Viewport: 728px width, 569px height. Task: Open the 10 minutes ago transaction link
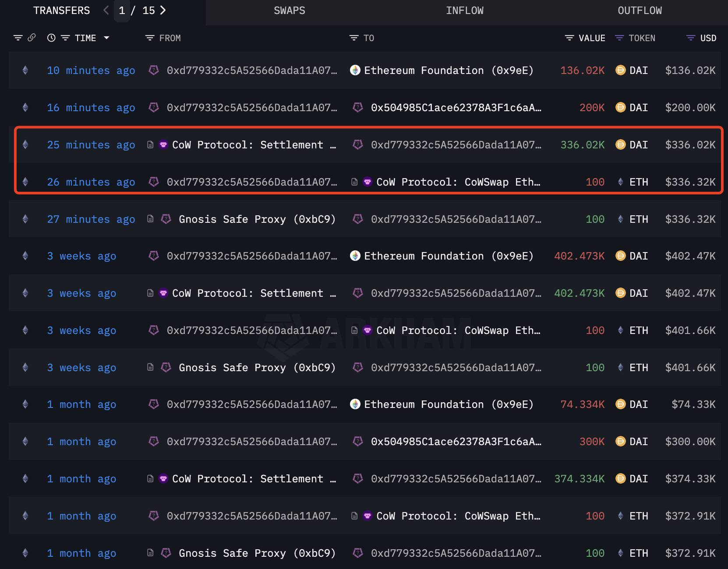click(x=91, y=70)
